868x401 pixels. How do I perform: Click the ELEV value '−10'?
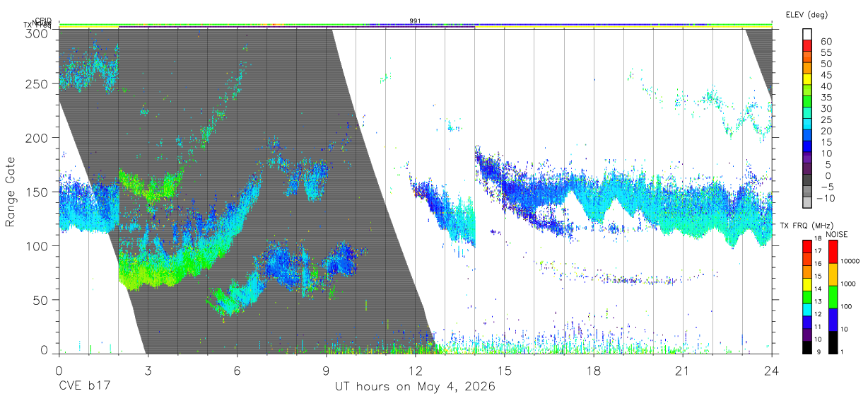(826, 198)
